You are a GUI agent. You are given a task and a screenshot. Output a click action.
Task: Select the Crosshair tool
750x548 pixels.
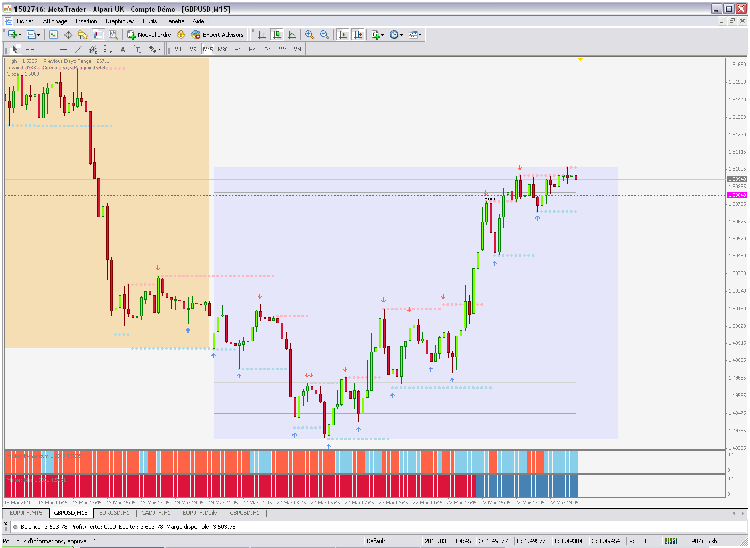point(30,49)
